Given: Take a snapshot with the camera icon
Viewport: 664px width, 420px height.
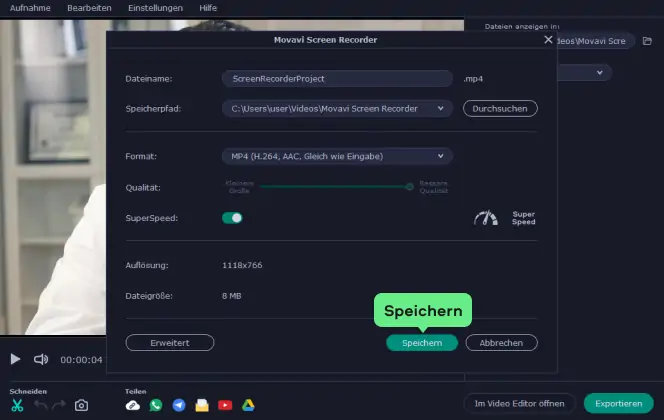Looking at the screenshot, I should coord(81,405).
